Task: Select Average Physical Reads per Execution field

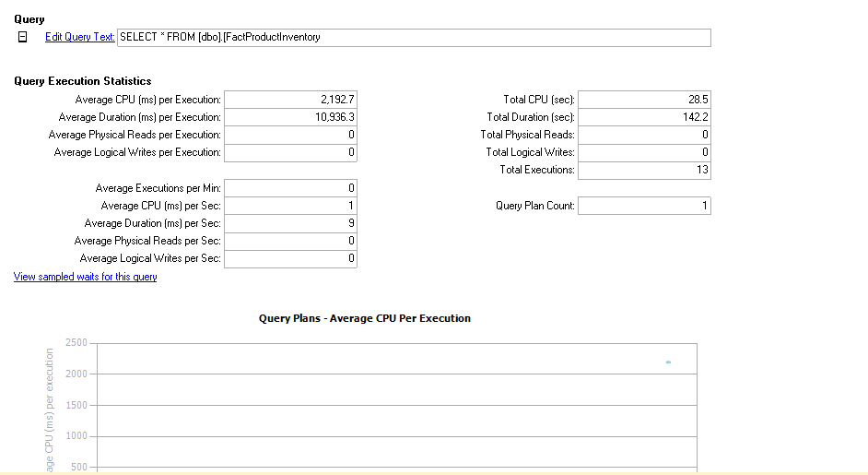Action: [x=289, y=135]
